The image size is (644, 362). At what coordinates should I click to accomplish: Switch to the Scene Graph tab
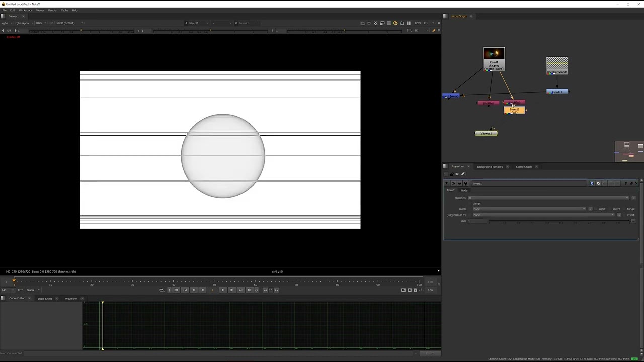click(523, 167)
